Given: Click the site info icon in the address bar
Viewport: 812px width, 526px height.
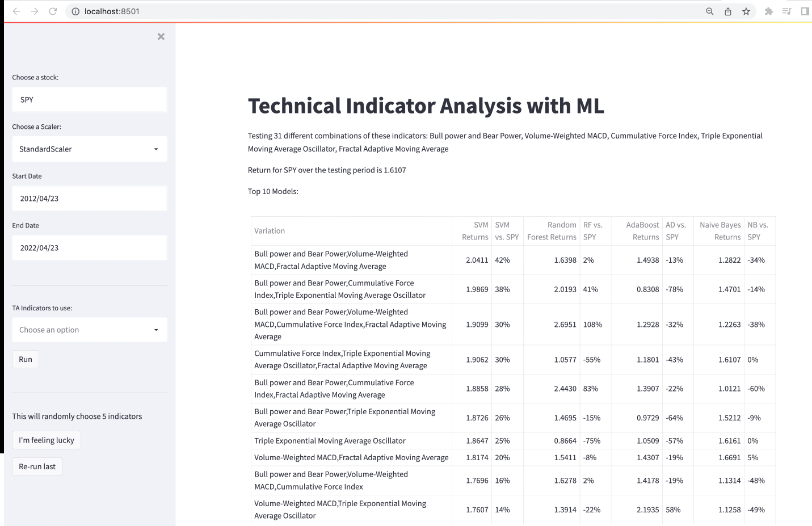Looking at the screenshot, I should pyautogui.click(x=75, y=11).
